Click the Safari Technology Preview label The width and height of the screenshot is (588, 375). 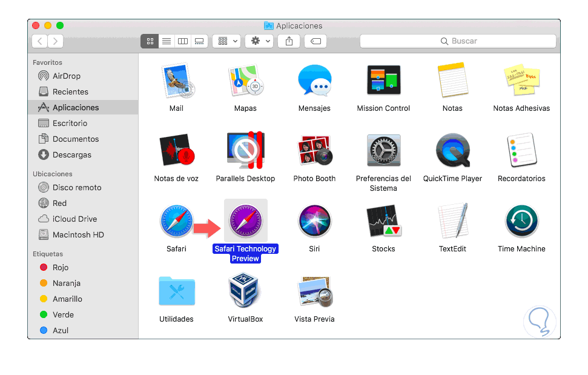[245, 253]
